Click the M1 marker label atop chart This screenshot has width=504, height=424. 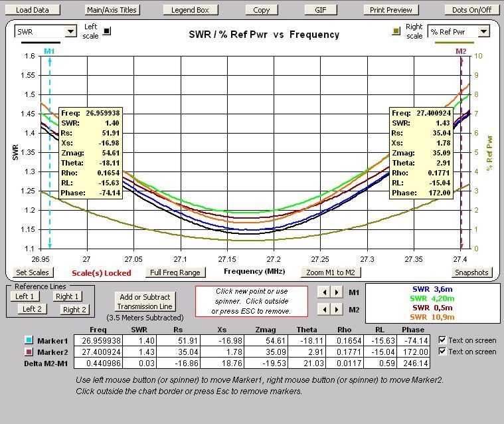pos(49,51)
